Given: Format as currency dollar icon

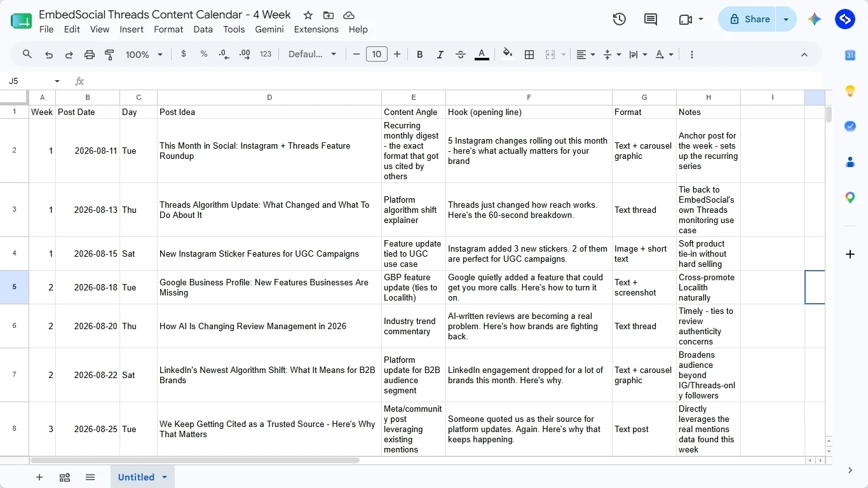Looking at the screenshot, I should tap(184, 54).
